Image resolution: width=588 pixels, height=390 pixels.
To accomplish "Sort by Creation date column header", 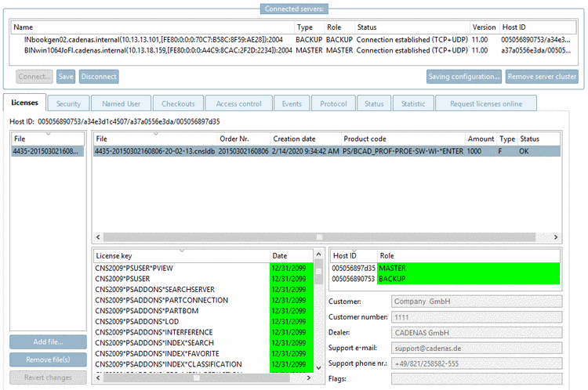I will tap(306, 139).
